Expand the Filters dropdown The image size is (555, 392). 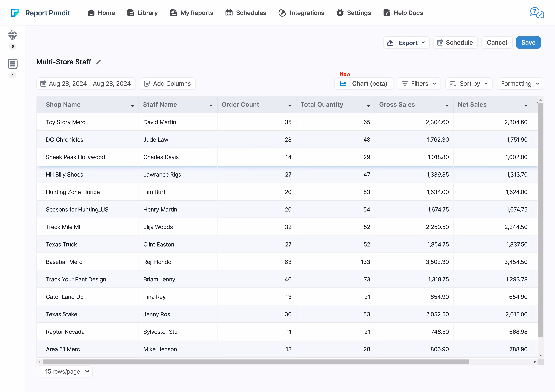[x=419, y=83]
